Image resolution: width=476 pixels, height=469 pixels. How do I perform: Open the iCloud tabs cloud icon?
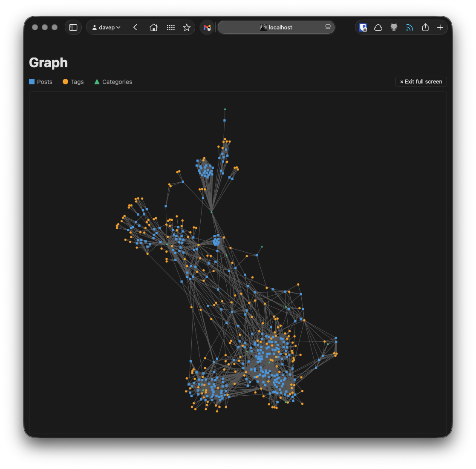378,27
